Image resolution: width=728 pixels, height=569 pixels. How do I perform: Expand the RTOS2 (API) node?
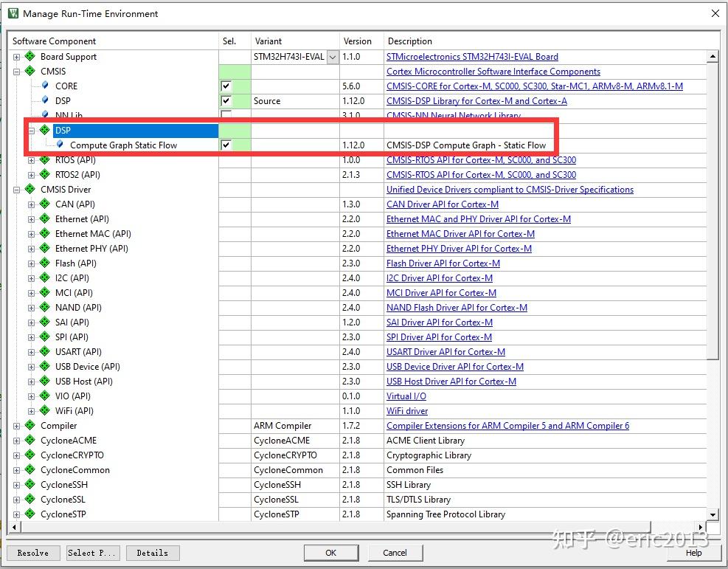click(31, 175)
